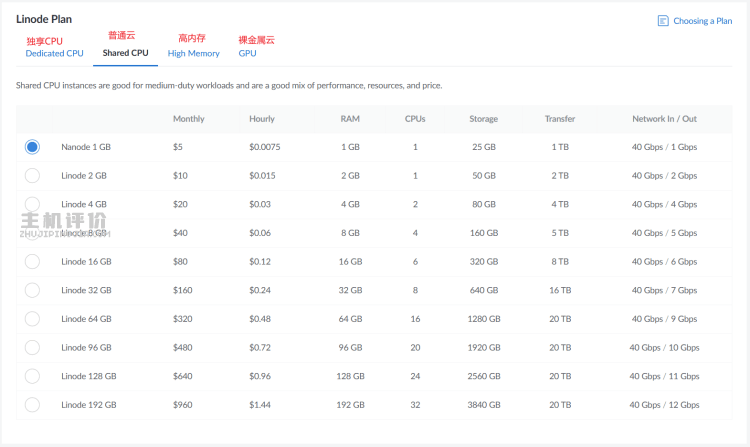Click the 40 Gbps / 12 Gbps value
Screen dimensions: 750x447
point(664,405)
